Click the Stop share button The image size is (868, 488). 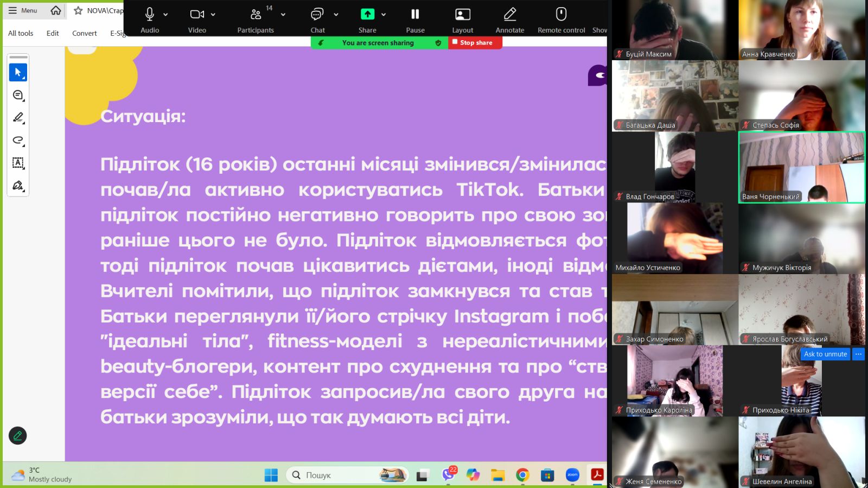475,42
